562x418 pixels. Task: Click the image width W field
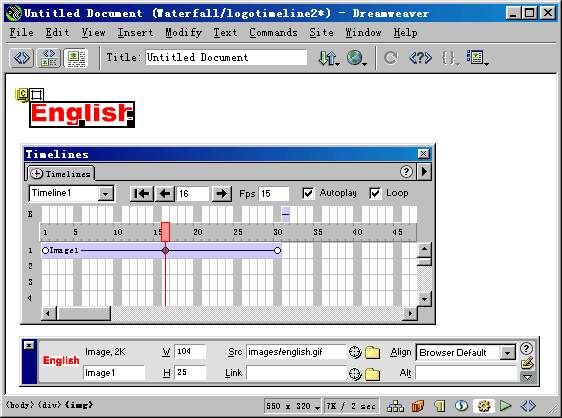tap(190, 352)
